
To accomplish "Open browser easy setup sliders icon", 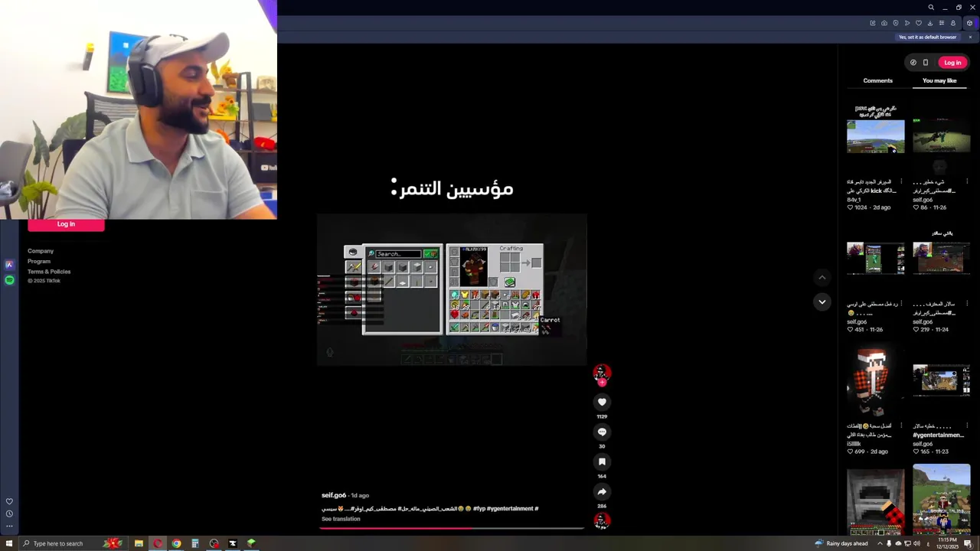I will click(942, 23).
